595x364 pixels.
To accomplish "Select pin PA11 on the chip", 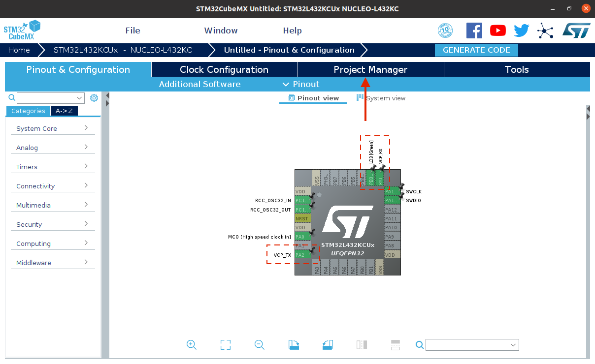I will point(392,218).
